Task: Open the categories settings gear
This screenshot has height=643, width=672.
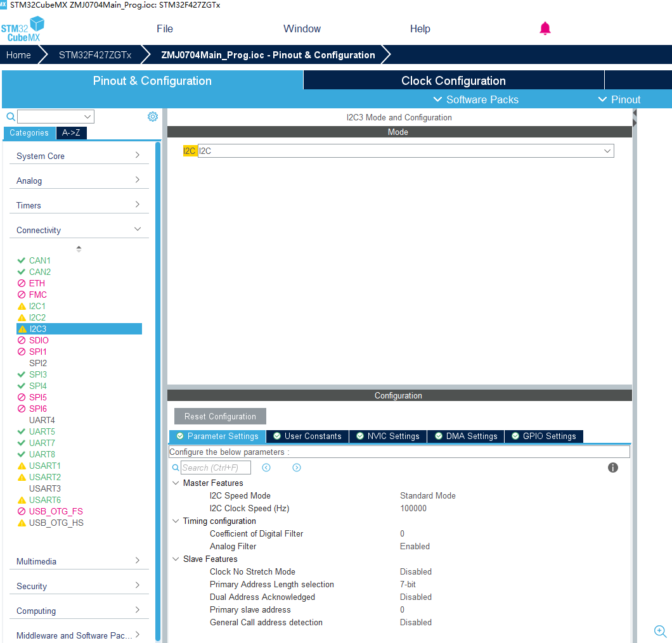Action: [153, 117]
